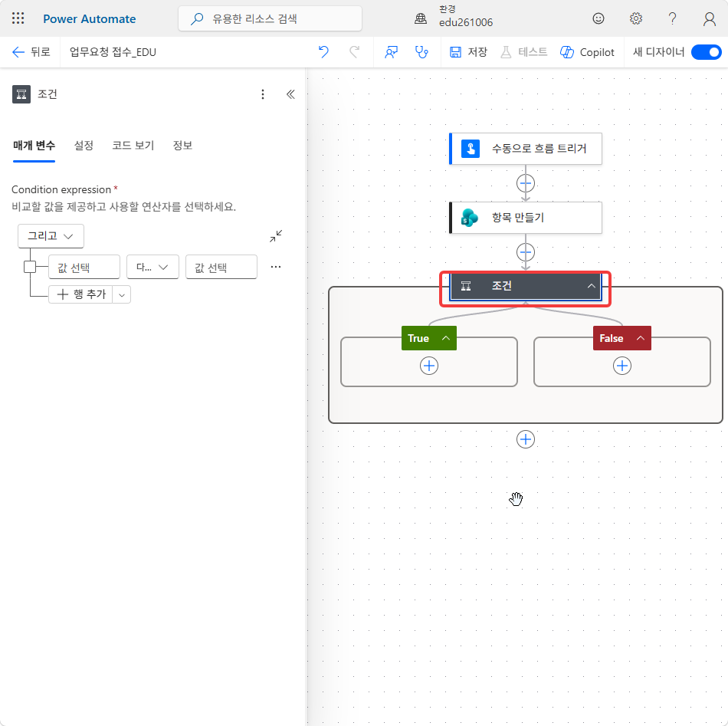
Task: Open the Copilot pane
Action: pyautogui.click(x=587, y=52)
